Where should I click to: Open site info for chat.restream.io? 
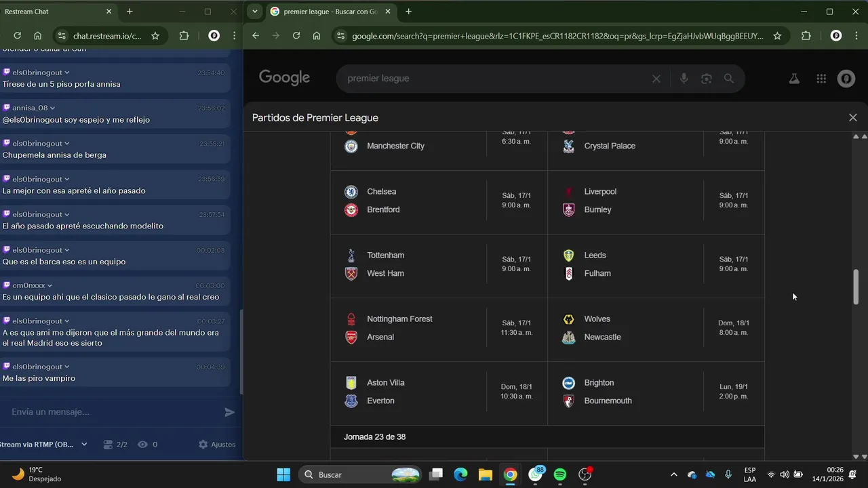click(x=61, y=36)
